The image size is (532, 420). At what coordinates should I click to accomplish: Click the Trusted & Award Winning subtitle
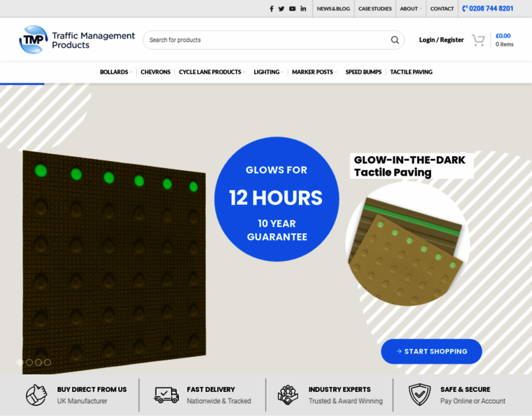click(345, 401)
